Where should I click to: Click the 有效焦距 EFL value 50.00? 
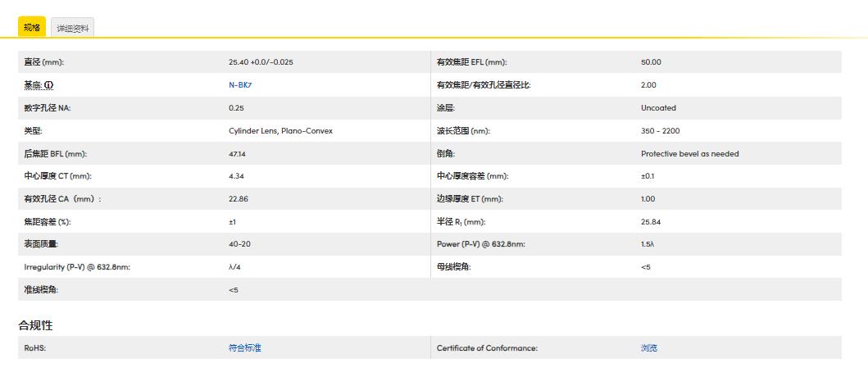(651, 62)
